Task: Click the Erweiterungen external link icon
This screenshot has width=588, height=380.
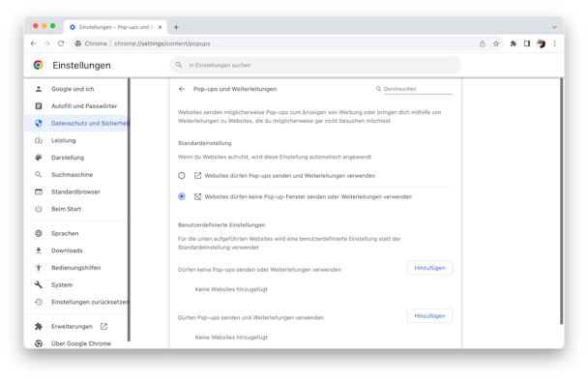Action: point(103,327)
